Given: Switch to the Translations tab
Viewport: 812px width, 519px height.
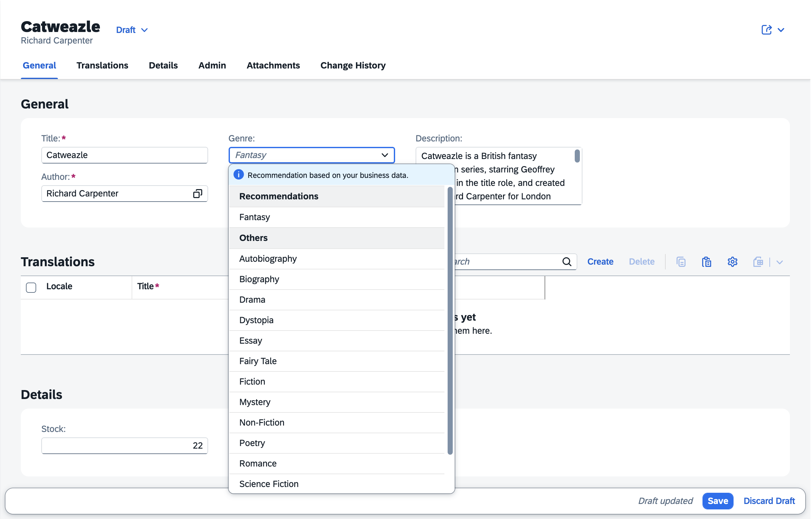Looking at the screenshot, I should coord(102,65).
